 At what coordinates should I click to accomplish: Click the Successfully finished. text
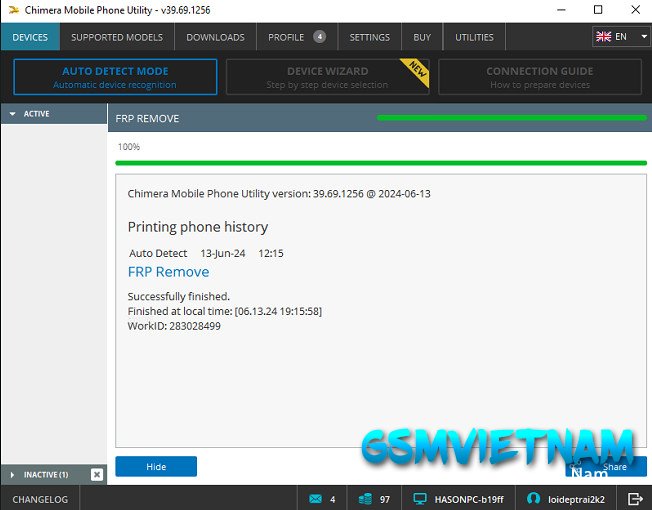[178, 296]
